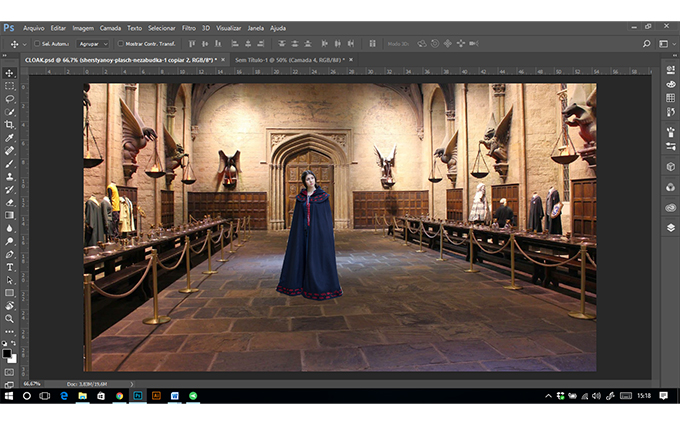680x425 pixels.
Task: Select the Lasso tool
Action: pos(9,99)
